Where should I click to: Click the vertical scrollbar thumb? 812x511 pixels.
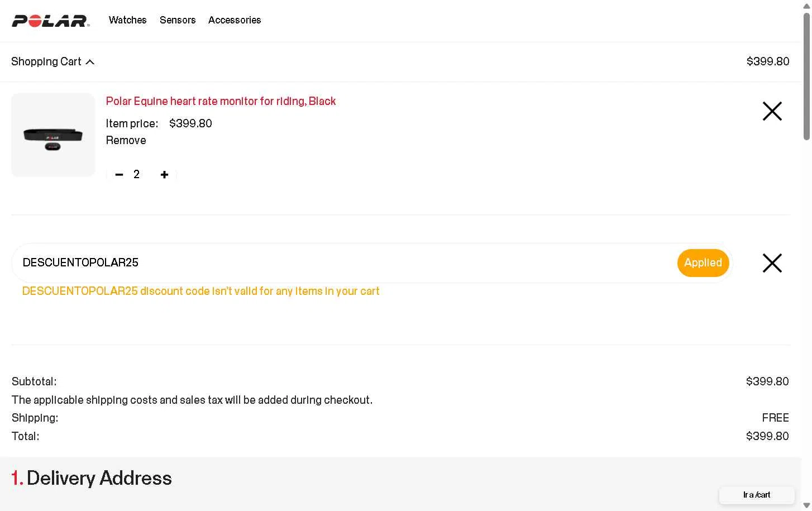(x=806, y=76)
